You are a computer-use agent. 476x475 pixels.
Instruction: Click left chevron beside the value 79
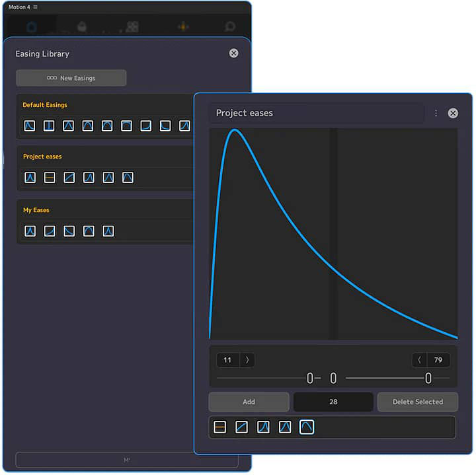[419, 360]
